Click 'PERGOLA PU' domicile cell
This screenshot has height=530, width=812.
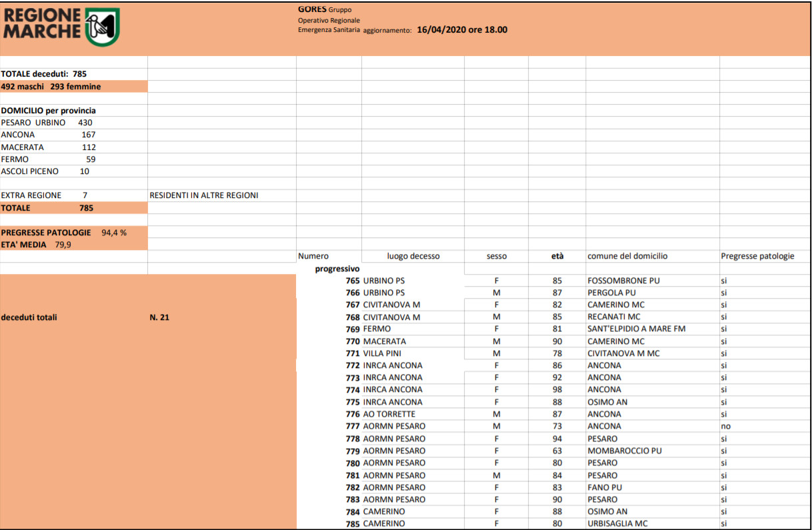pos(611,293)
